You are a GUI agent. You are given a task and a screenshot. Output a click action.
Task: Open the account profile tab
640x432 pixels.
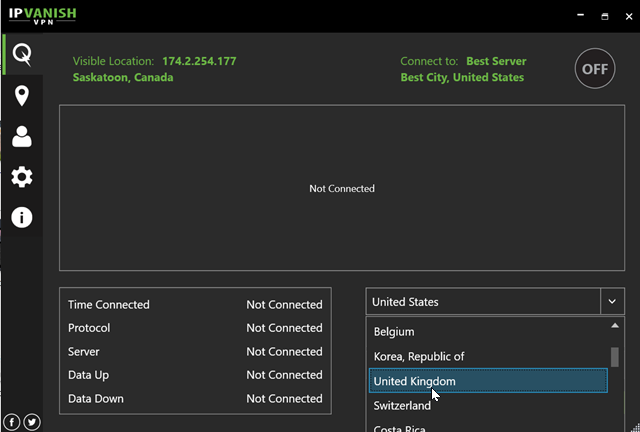(x=22, y=136)
